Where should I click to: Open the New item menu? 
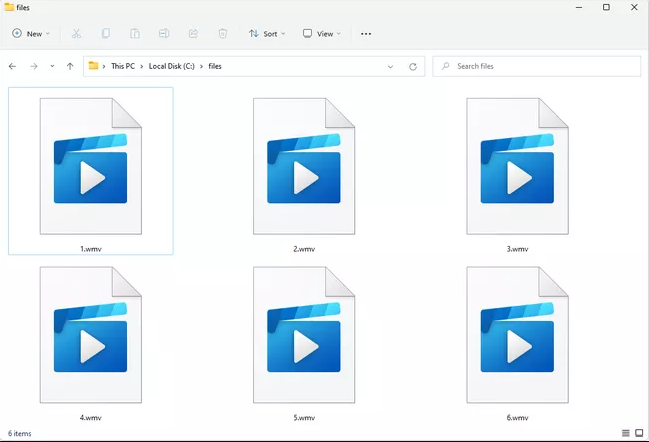click(x=31, y=34)
